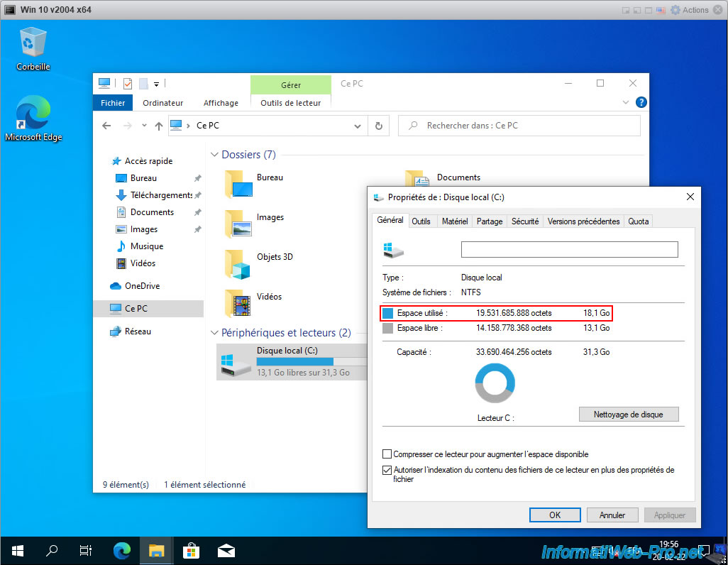This screenshot has height=565, width=728.
Task: Click the Ce PC icon in Explorer title bar
Action: pos(104,84)
